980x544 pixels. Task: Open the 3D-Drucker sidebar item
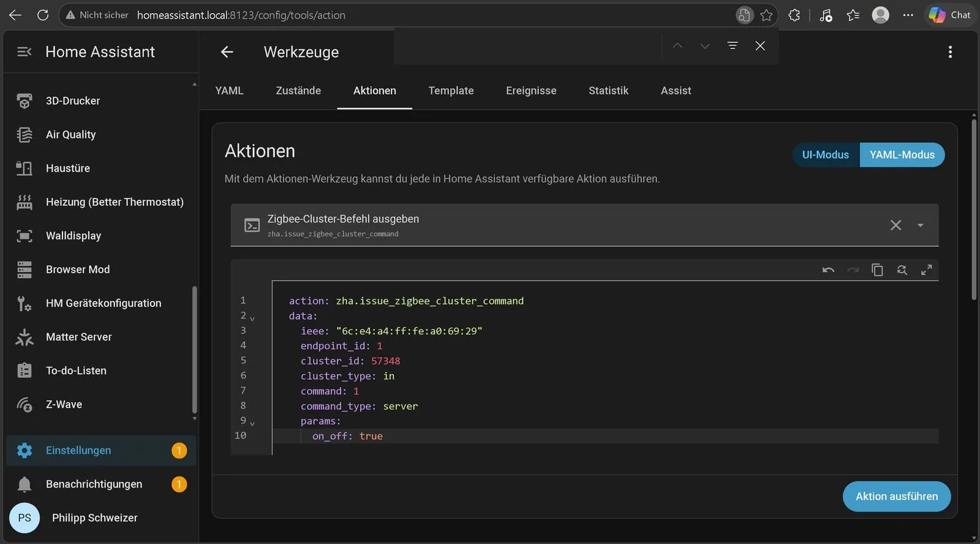(x=101, y=100)
